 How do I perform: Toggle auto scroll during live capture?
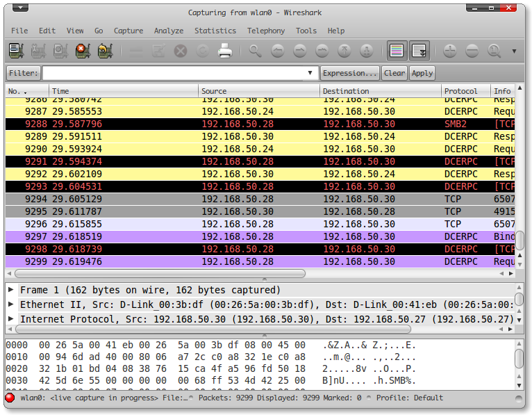419,51
